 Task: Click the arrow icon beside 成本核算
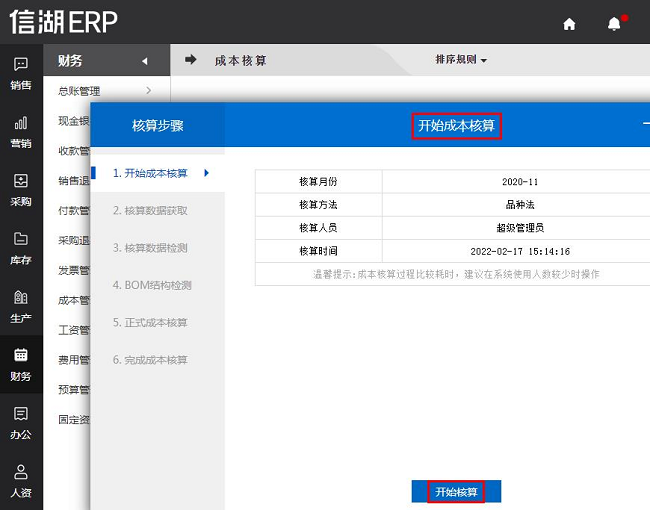(191, 60)
